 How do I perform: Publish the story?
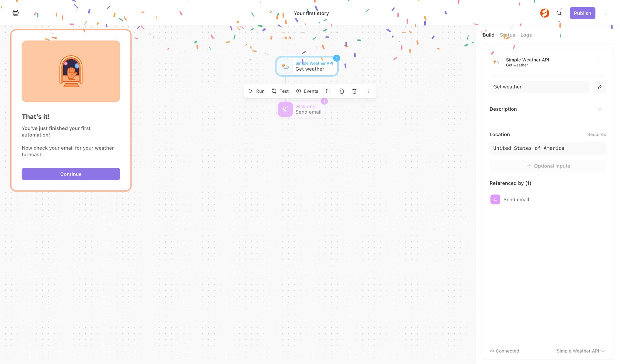(x=582, y=13)
